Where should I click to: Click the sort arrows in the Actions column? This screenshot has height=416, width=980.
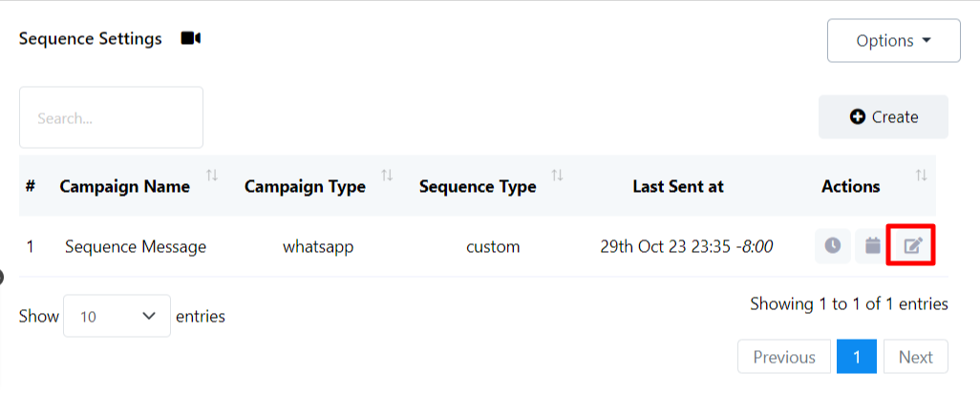click(x=921, y=176)
